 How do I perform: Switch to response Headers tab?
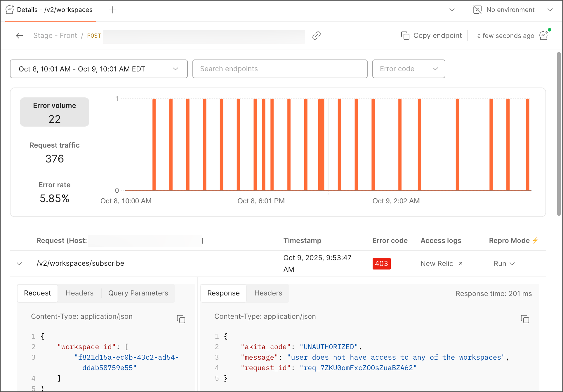(268, 293)
